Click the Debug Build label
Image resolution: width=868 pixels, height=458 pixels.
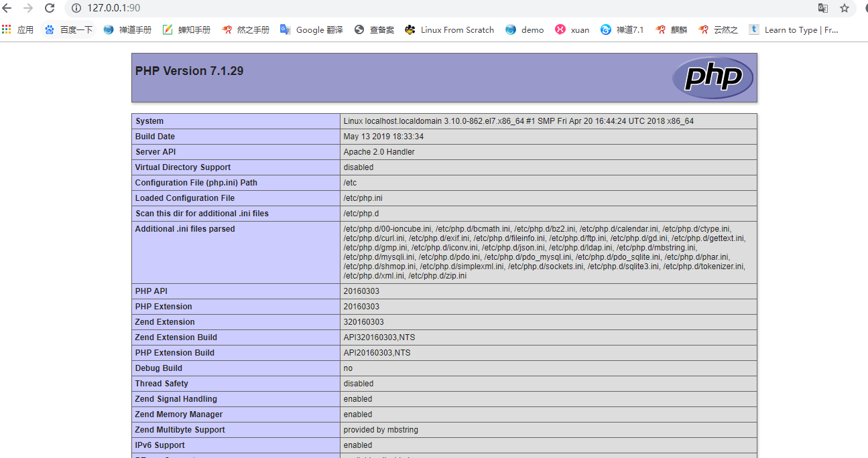click(159, 368)
